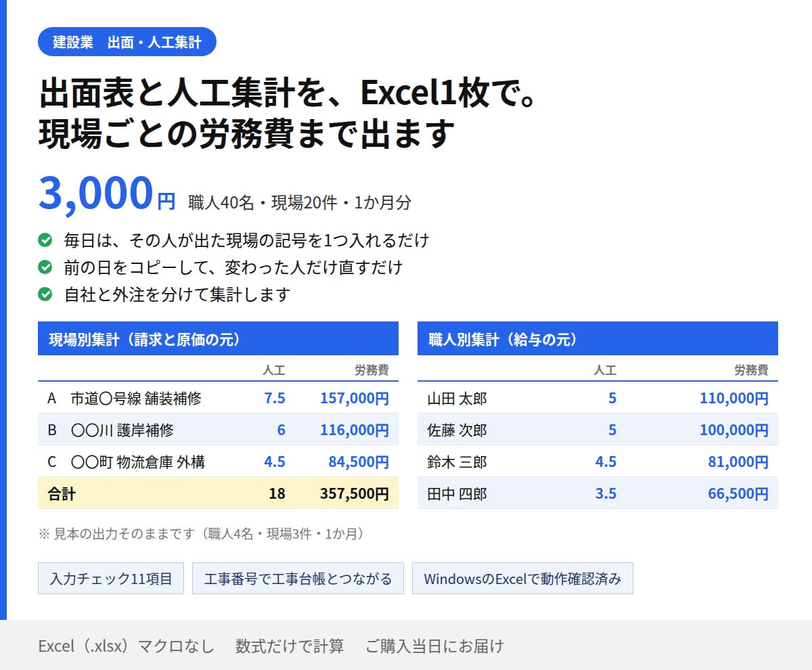Select the 山田 太郎 row name
Screen dimensions: 812x670
click(x=457, y=398)
